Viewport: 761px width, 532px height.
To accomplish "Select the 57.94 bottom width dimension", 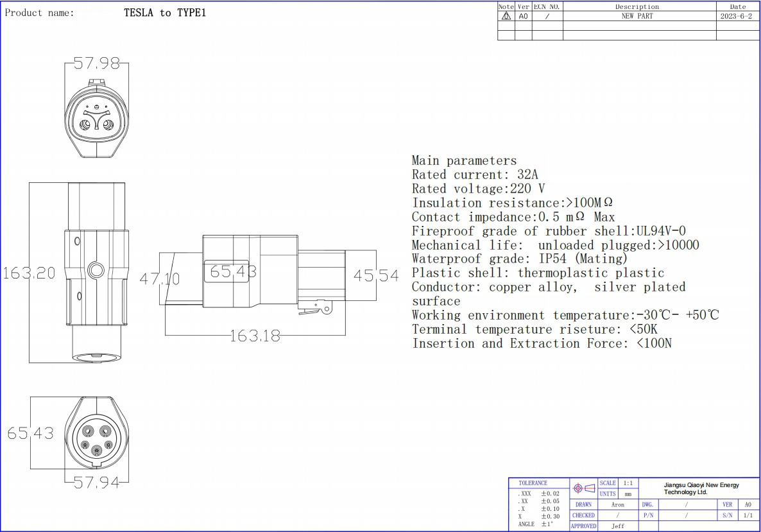I will coord(96,483).
